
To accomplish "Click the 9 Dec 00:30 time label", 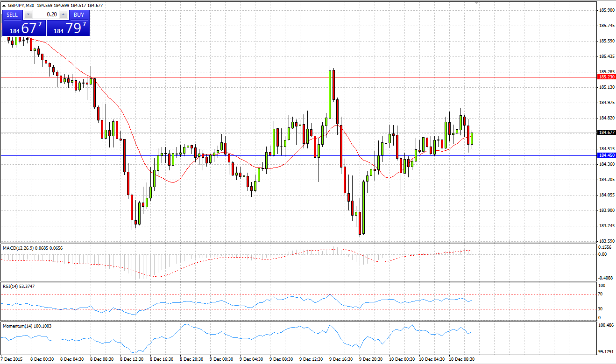I will pos(221,359).
